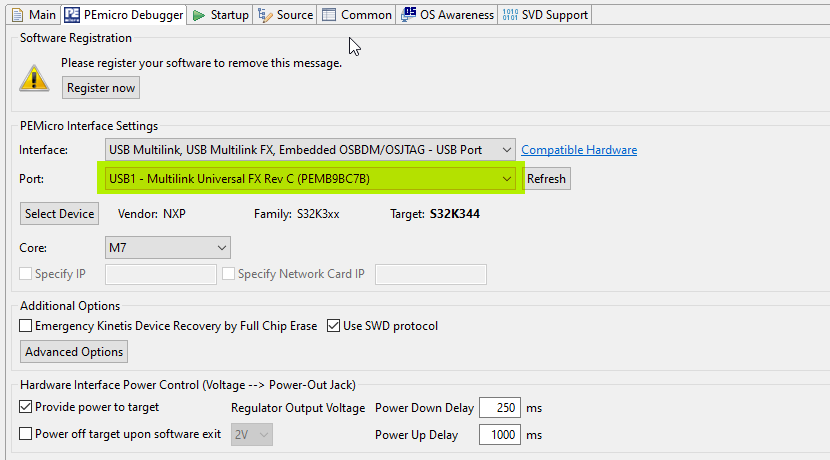This screenshot has width=830, height=460.
Task: Enable Emergency Kinetis Device Recovery checkbox
Action: pyautogui.click(x=25, y=326)
